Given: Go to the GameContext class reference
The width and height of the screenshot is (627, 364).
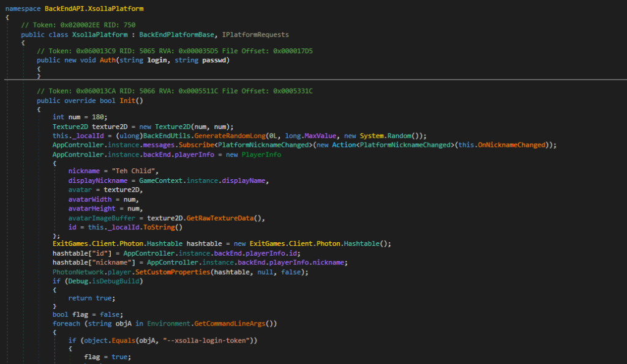Looking at the screenshot, I should tap(161, 180).
